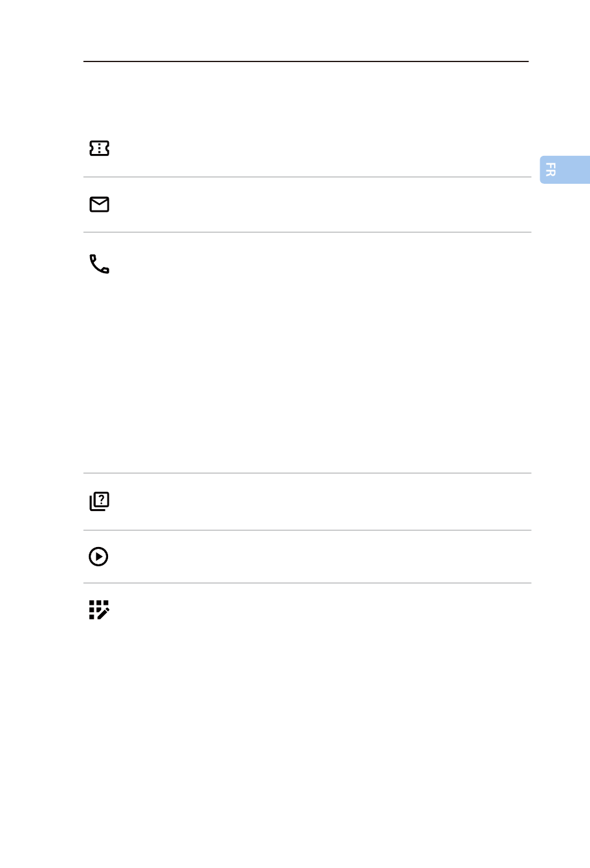The height and width of the screenshot is (868, 590).
Task: Select the telephone handset icon
Action: click(x=99, y=264)
